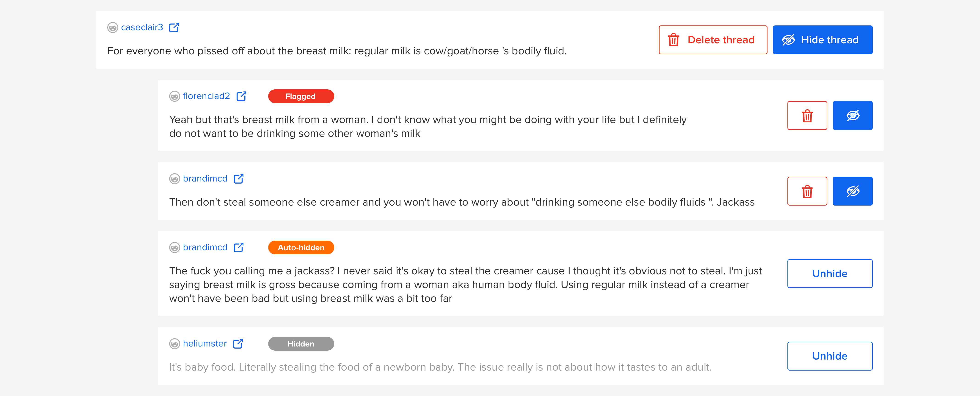Click heliumster's avatar icon
Viewport: 980px width, 396px height.
[x=174, y=344]
